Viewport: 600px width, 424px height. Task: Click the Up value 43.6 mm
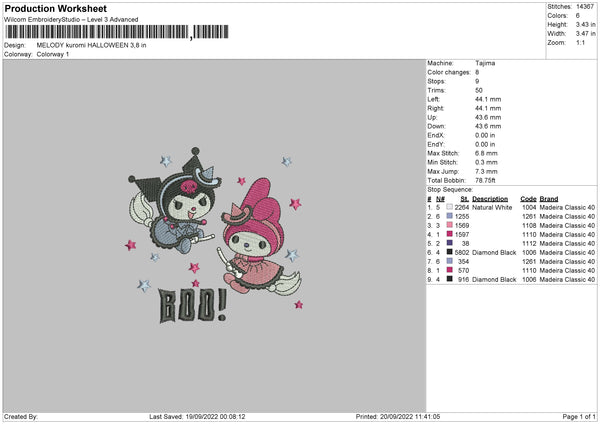coord(488,117)
